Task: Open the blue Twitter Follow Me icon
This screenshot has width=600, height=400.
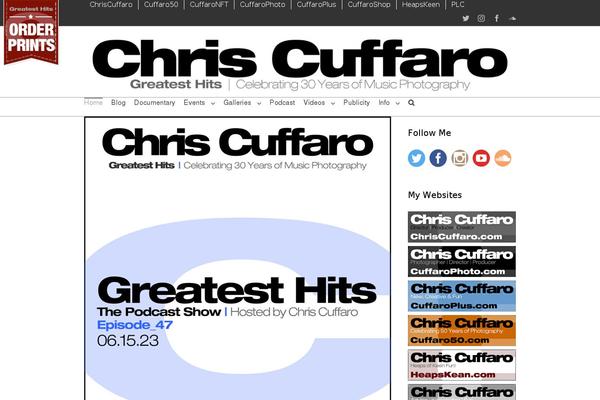Action: point(416,158)
